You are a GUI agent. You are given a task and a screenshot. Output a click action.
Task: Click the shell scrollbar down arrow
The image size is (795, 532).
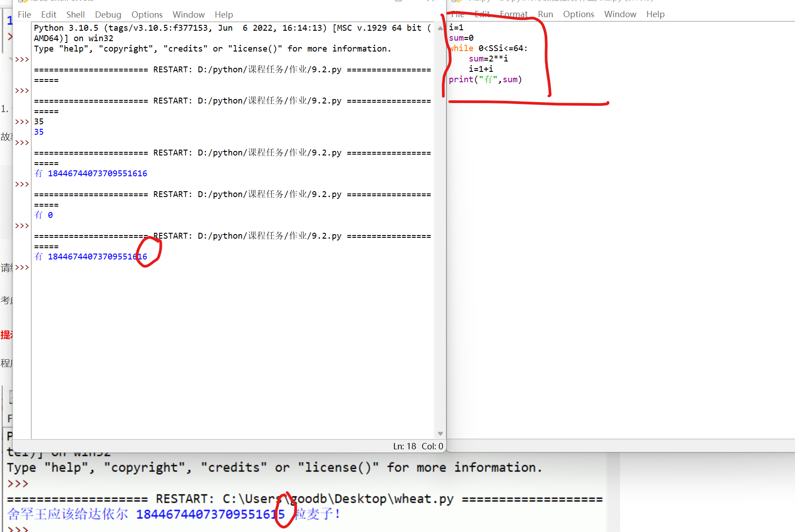[x=440, y=433]
